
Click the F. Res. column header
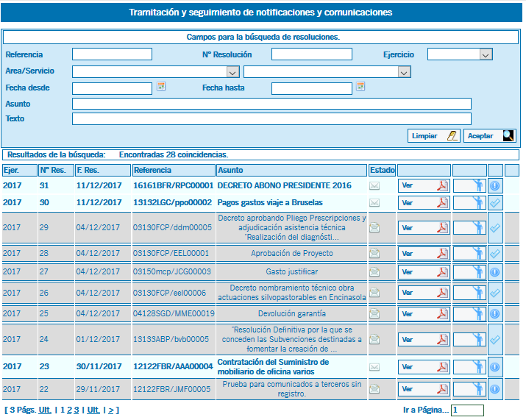tap(103, 171)
